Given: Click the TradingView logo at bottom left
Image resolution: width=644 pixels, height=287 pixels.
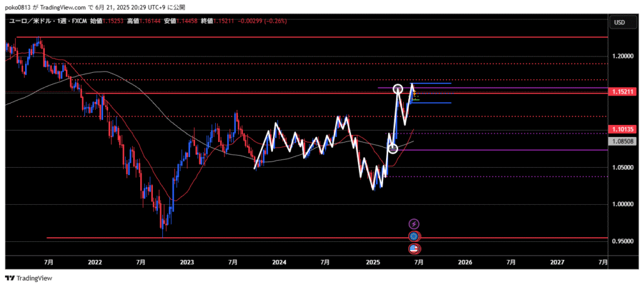Looking at the screenshot, I should tap(29, 278).
